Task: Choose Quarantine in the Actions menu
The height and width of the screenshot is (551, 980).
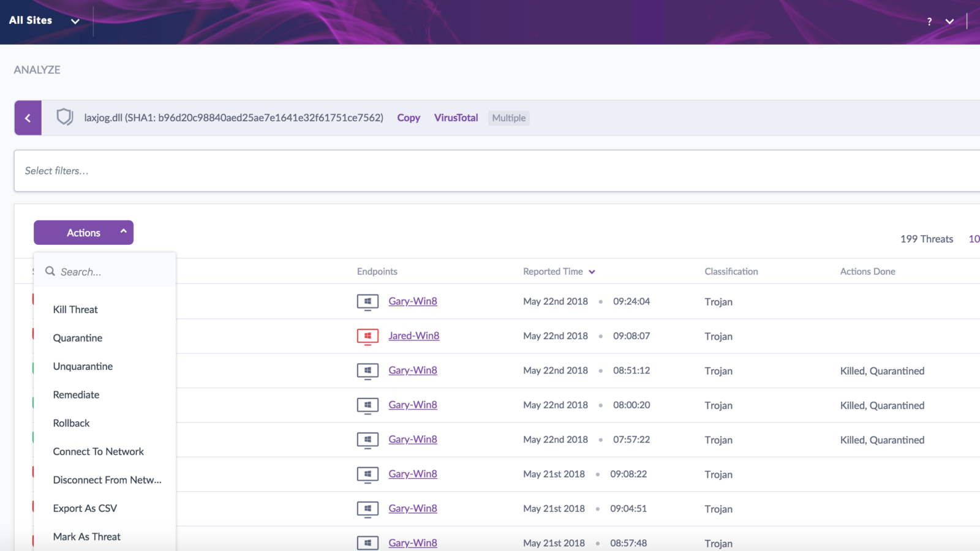Action: point(78,338)
